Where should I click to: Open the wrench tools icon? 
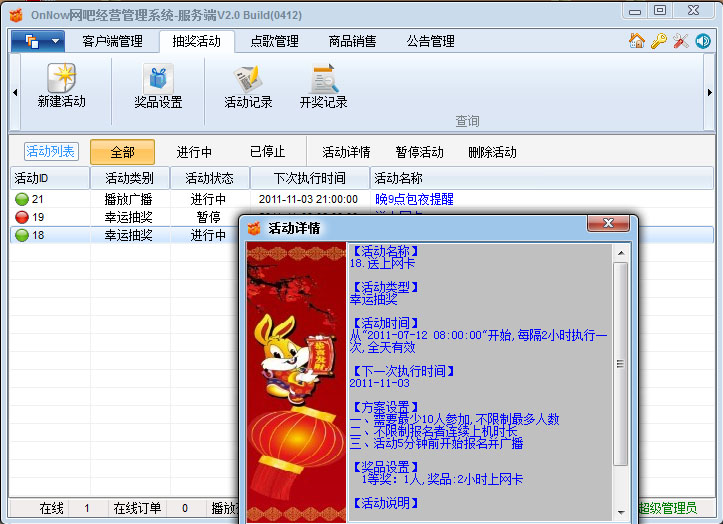681,41
